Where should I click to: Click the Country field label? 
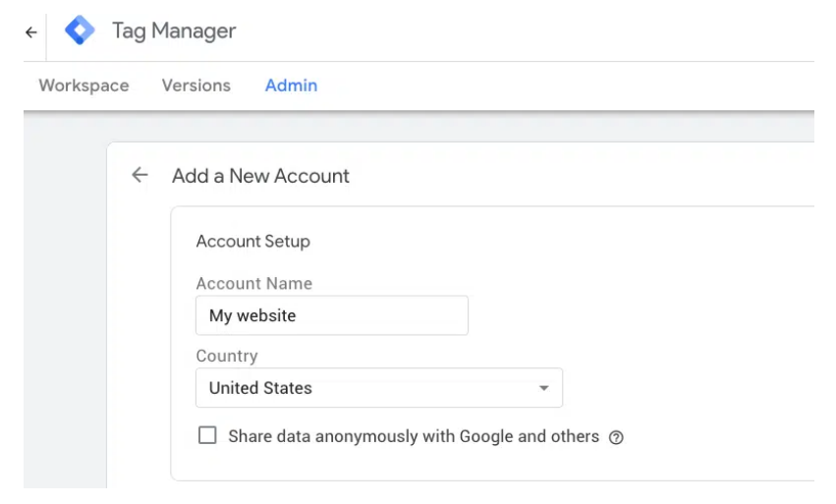pos(227,356)
